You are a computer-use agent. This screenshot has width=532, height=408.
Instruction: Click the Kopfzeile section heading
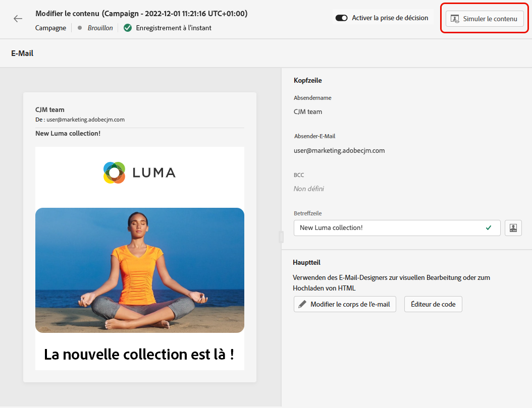tap(307, 80)
